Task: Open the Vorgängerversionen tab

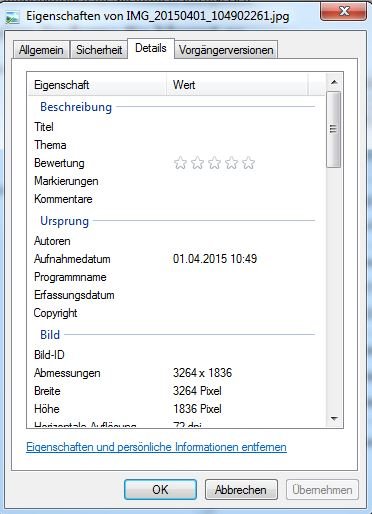Action: coord(226,50)
